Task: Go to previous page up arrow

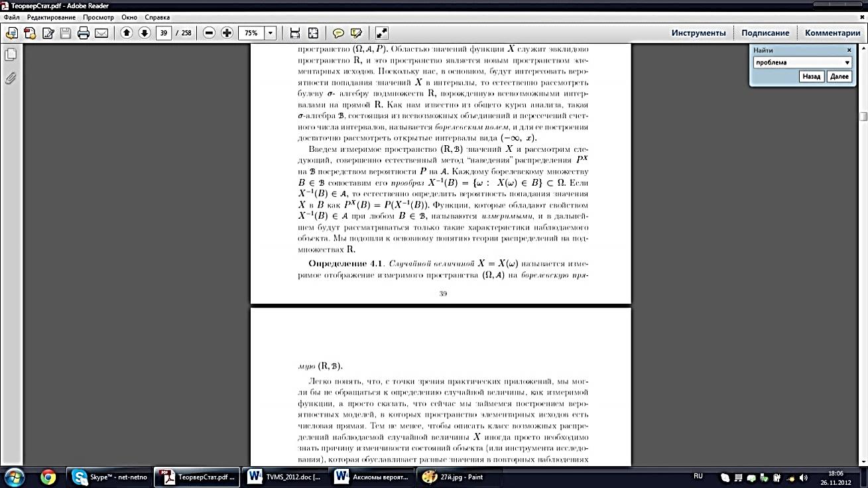Action: point(126,32)
